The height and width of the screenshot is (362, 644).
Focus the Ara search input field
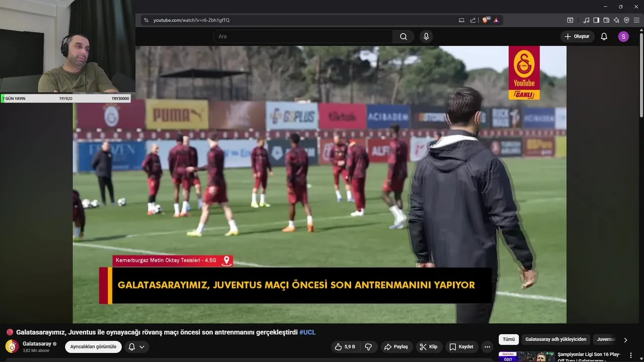(303, 37)
